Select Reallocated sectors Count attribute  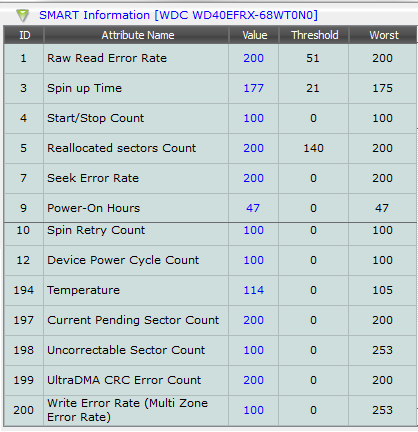(x=122, y=148)
